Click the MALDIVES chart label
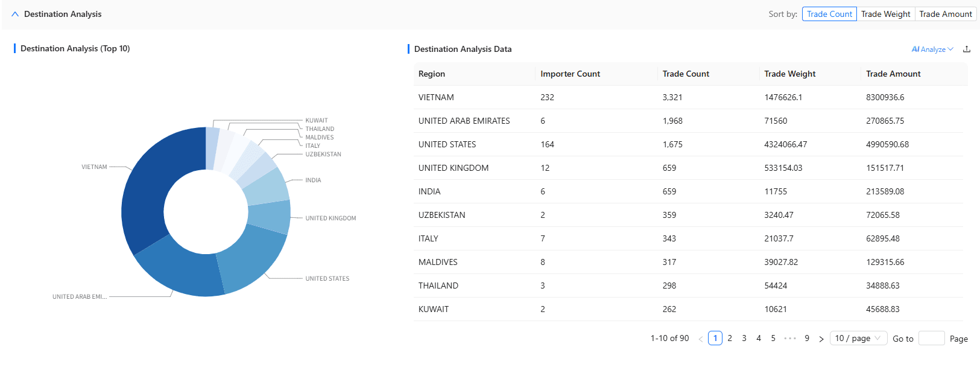 (320, 138)
